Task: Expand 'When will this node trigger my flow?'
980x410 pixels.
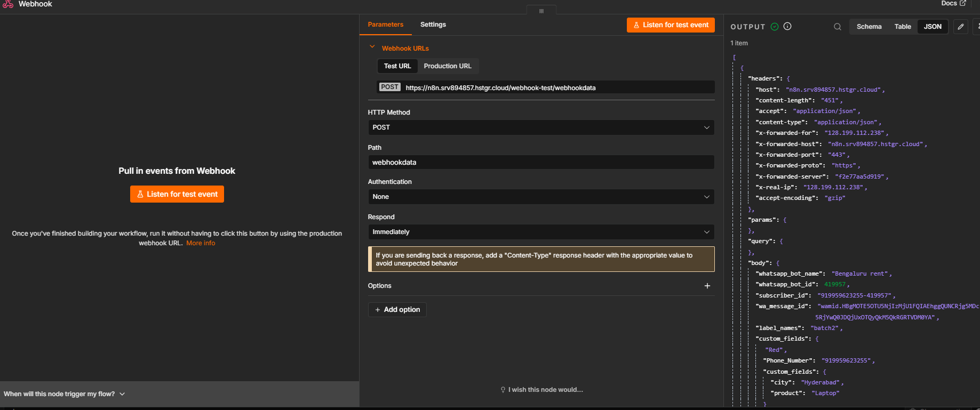Action: click(x=64, y=394)
